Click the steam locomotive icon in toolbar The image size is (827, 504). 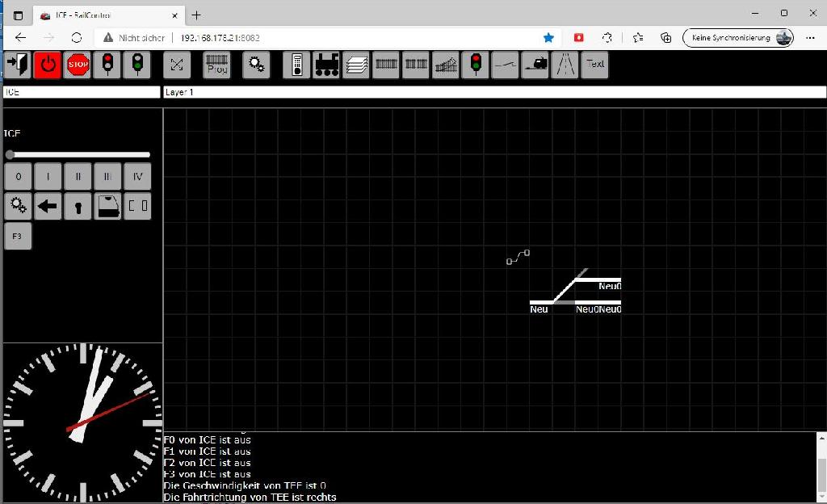(x=326, y=65)
